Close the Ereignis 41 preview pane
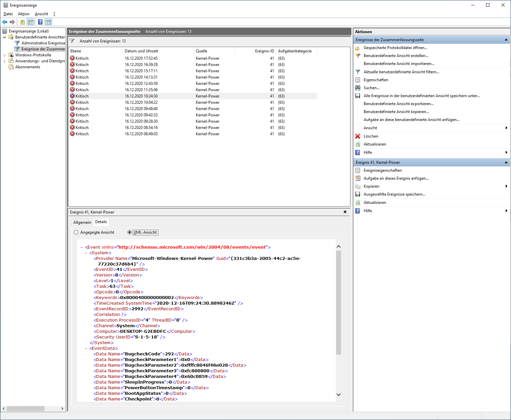This screenshot has height=420, width=511. tap(345, 212)
